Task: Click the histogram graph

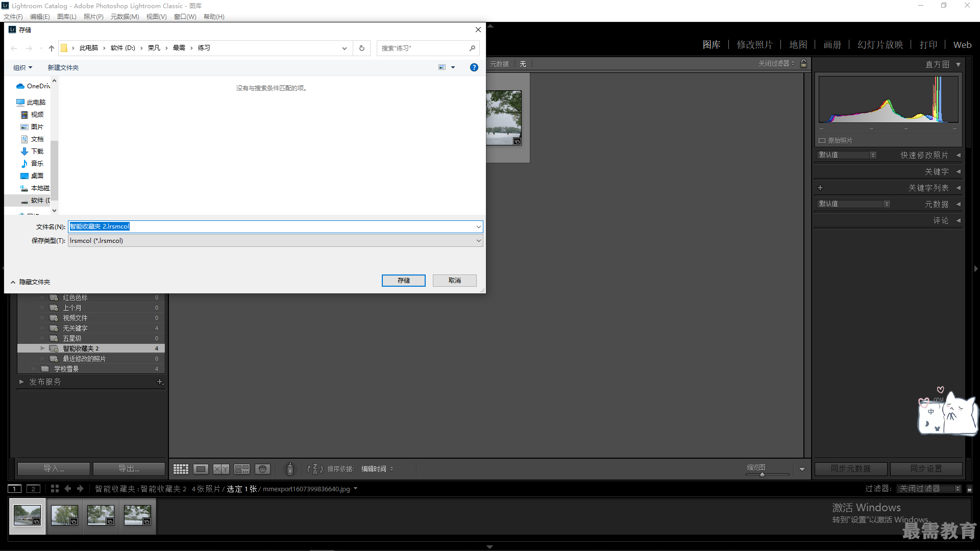Action: (x=888, y=99)
